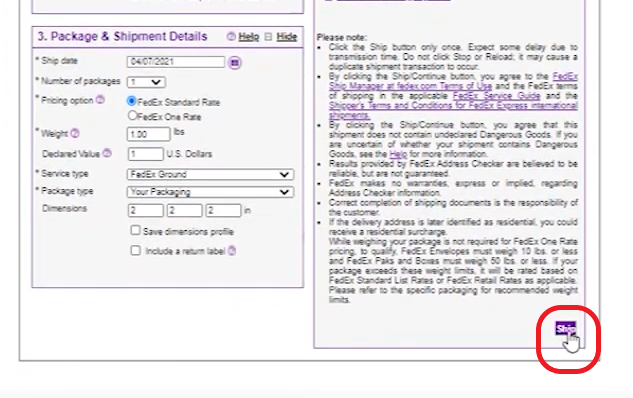Open the Package type dropdown showing Your Packaging
The height and width of the screenshot is (398, 633).
point(210,192)
